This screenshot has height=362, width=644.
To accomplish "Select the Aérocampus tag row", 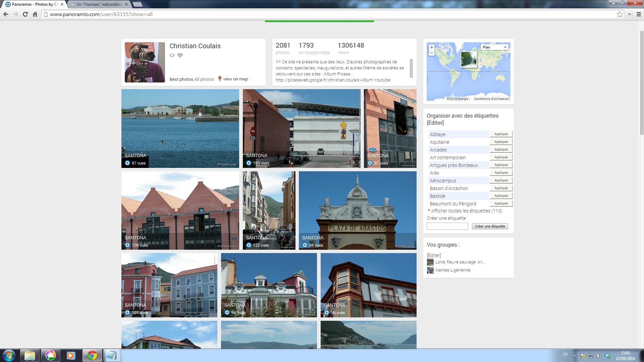I will [x=459, y=181].
